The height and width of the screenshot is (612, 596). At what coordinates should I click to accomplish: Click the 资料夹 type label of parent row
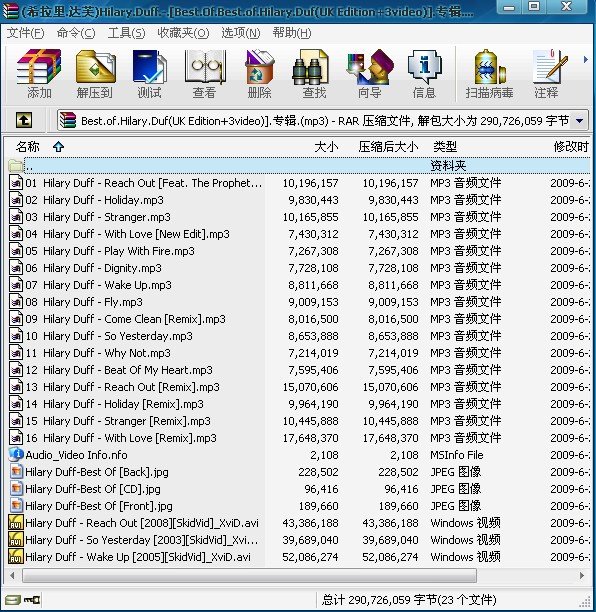coord(448,166)
